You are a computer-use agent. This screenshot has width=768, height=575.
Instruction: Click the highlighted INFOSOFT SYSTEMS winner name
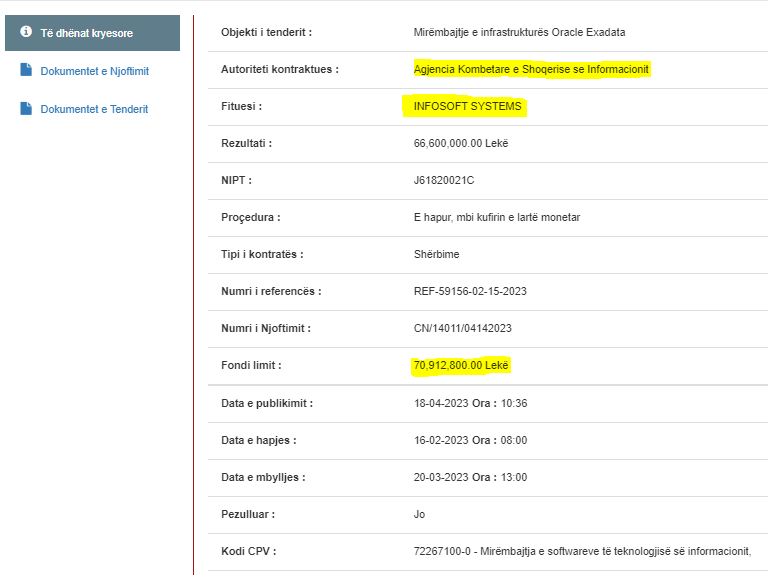467,106
